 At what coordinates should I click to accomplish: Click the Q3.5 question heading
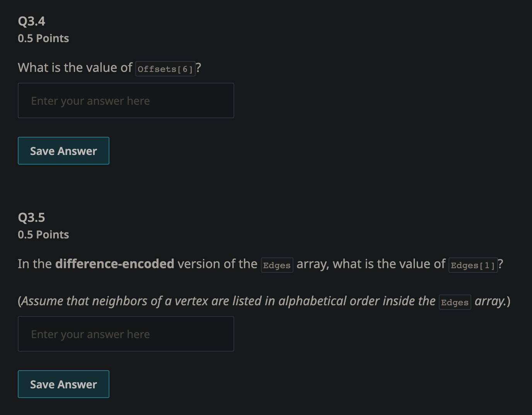(x=31, y=217)
